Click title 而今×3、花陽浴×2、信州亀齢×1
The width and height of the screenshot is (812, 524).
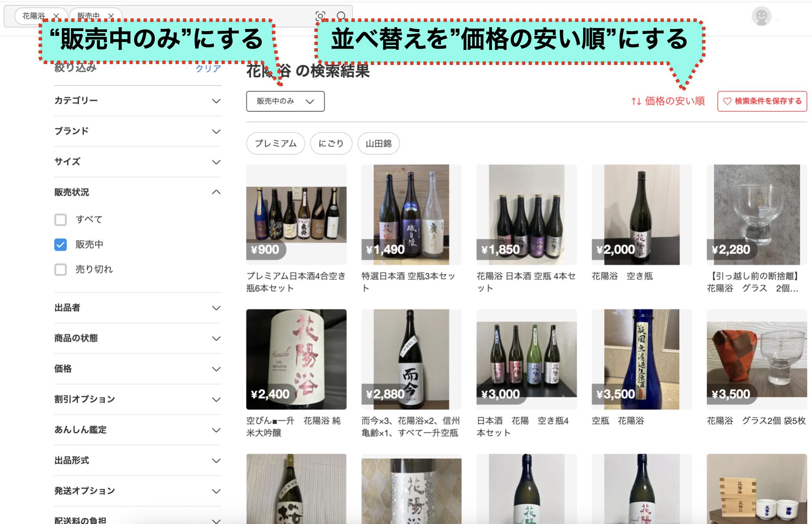tap(410, 427)
